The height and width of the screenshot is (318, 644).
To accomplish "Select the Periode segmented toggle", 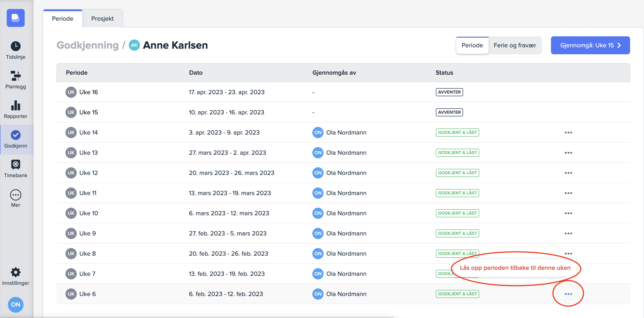I will (472, 45).
